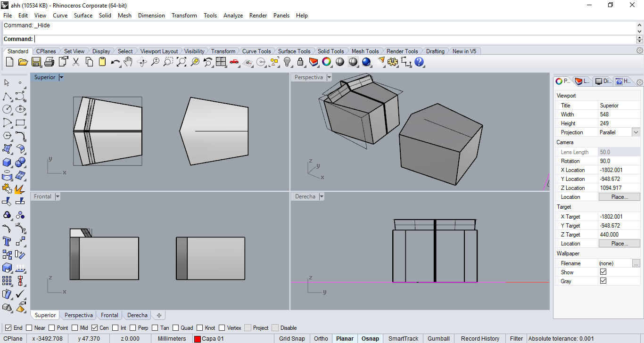Screen dimensions: 644x343
Task: Open the Transform menu
Action: point(184,16)
